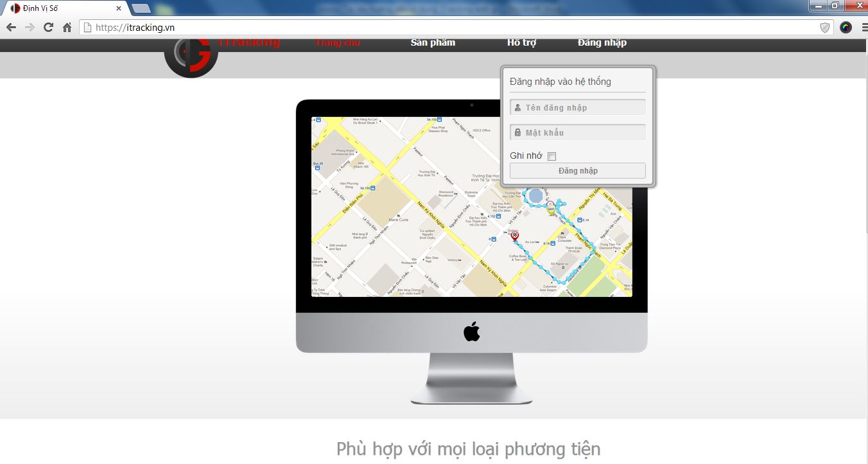Click the shield icon in address bar
868x464 pixels.
[825, 28]
